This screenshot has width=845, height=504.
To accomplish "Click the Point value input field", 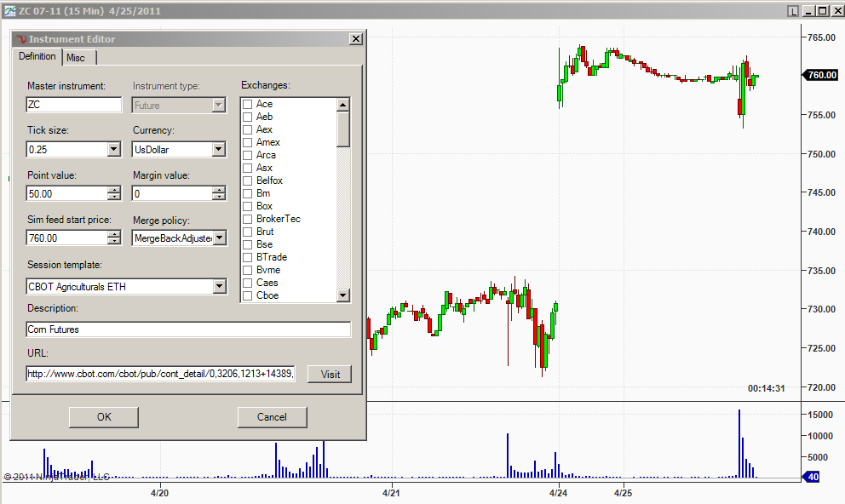I will tap(66, 194).
